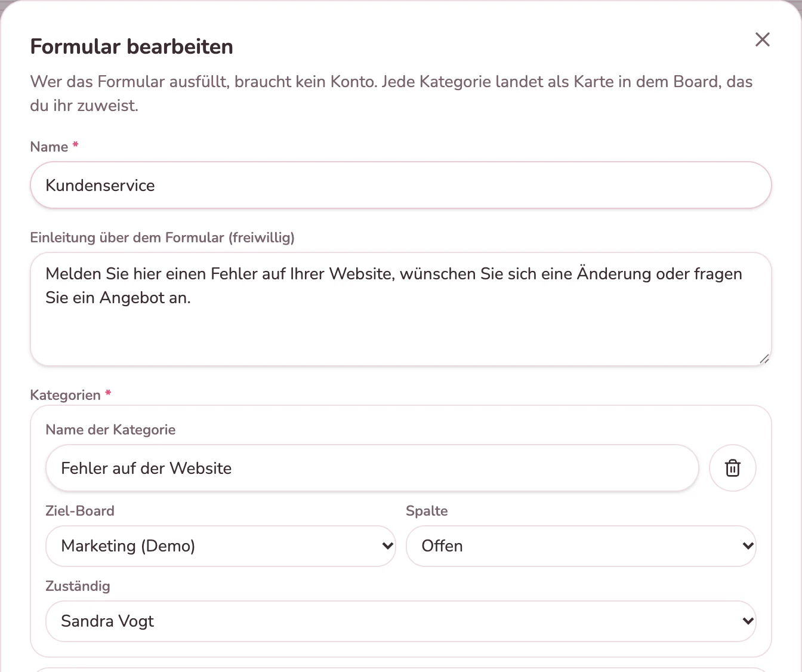Click the "Spalte" label
Image resolution: width=802 pixels, height=672 pixels.
coord(427,511)
